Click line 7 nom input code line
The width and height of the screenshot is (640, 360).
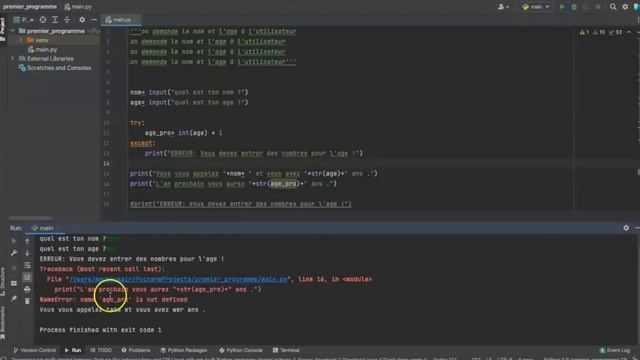(189, 92)
